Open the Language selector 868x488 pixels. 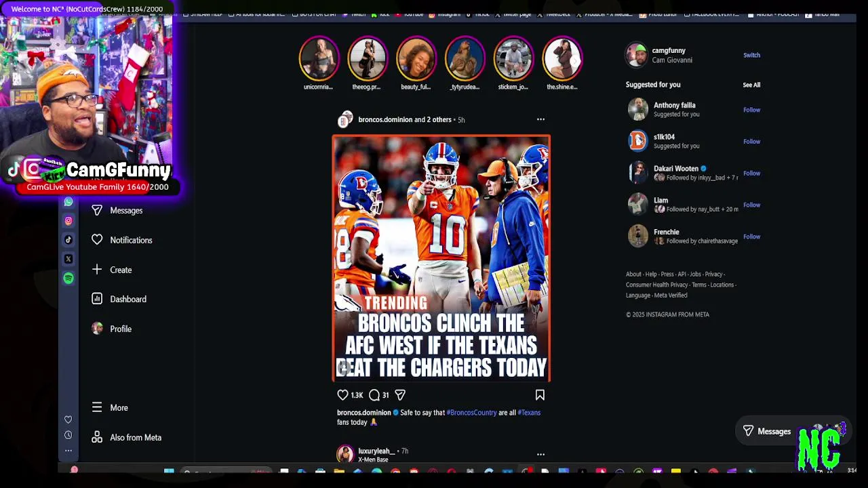click(x=638, y=296)
